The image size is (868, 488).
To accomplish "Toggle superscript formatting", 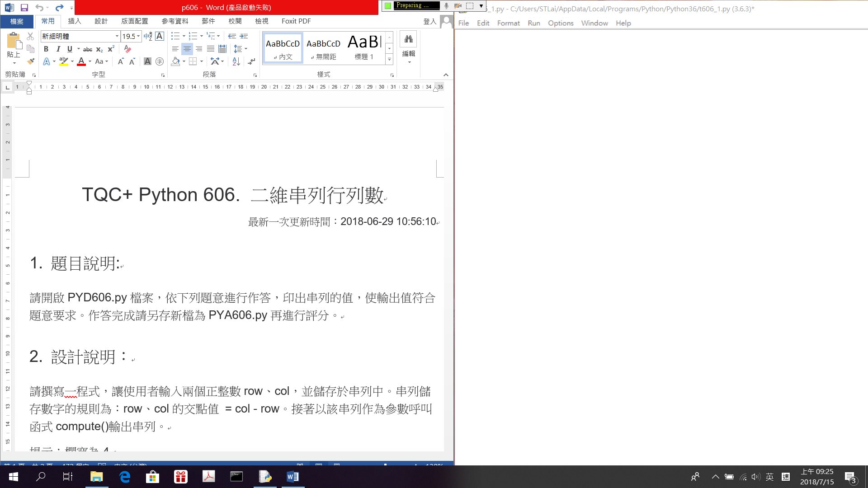I will pyautogui.click(x=111, y=49).
